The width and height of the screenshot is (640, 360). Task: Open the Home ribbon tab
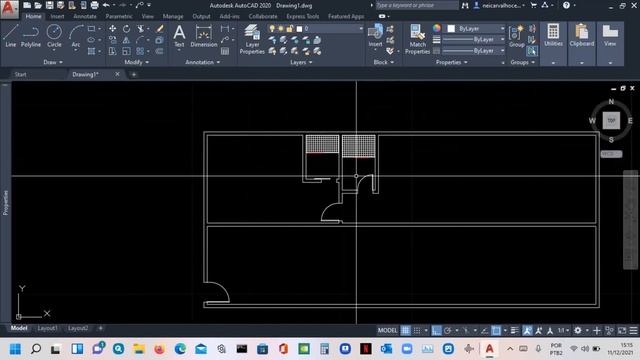(x=33, y=16)
